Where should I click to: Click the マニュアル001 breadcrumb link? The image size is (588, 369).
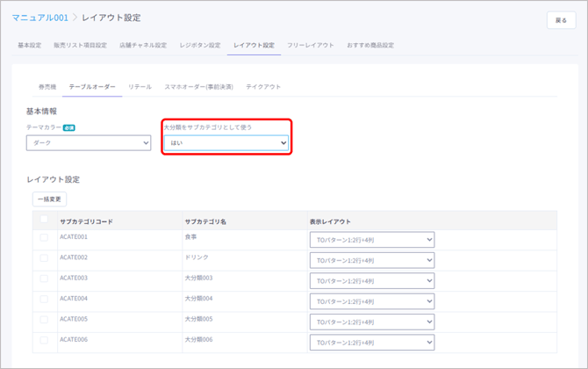coord(40,18)
